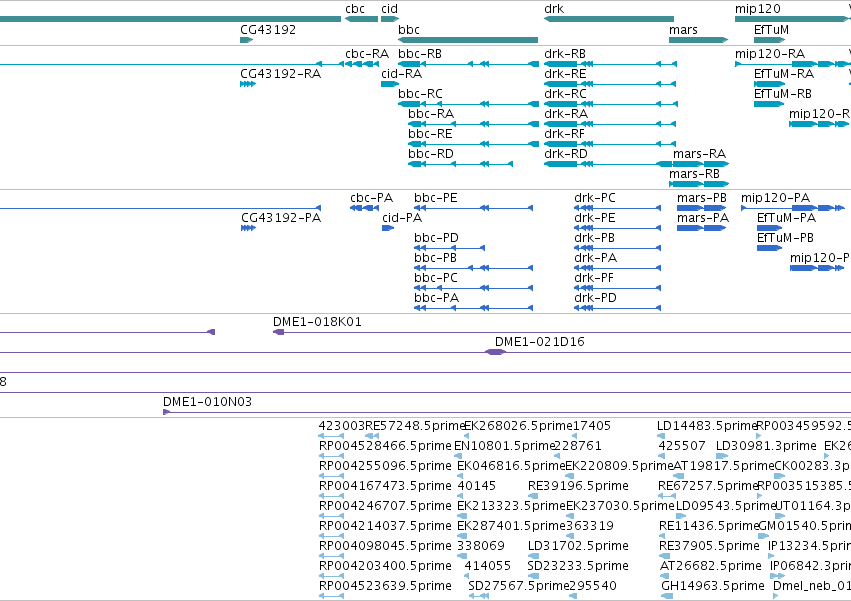Click the drk-RD transcript label
Viewport: 851px width, 601px height.
tap(566, 154)
